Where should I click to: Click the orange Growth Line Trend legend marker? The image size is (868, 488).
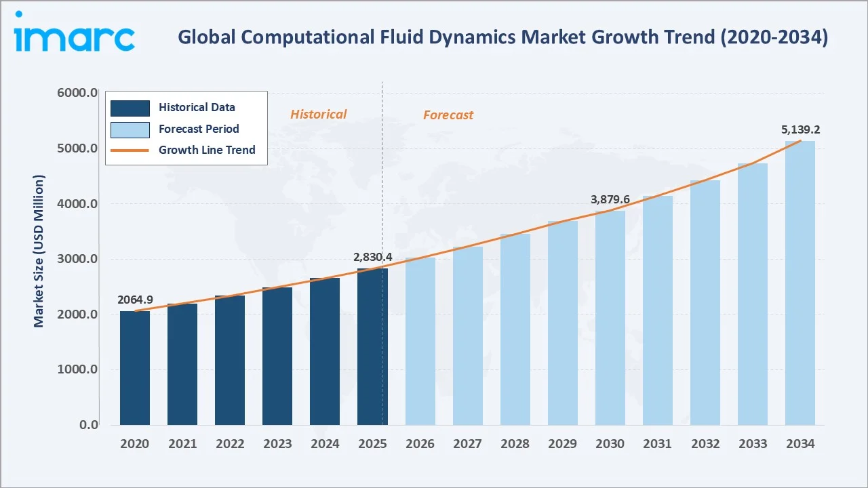point(130,150)
